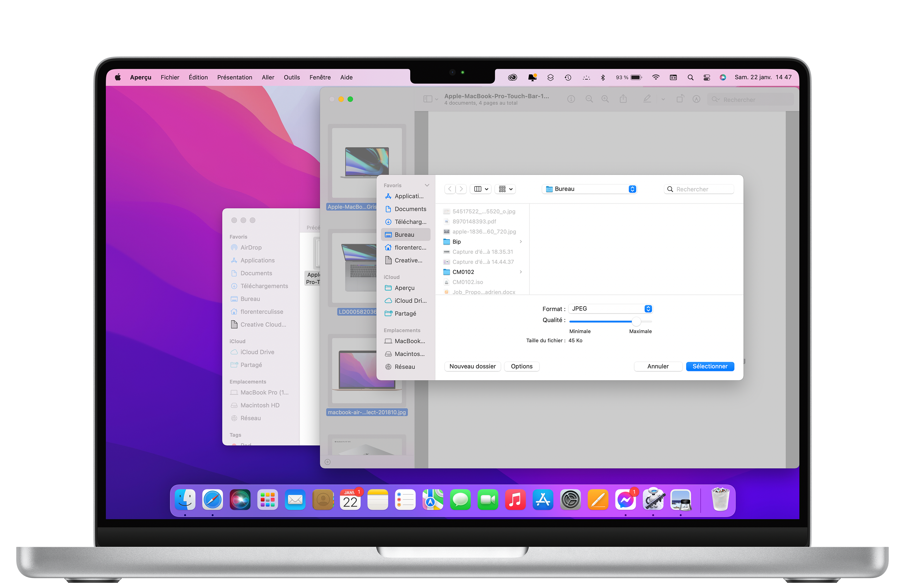This screenshot has width=905, height=588.
Task: Select the macbook-air thumbnail in Preview sidebar
Action: click(x=367, y=371)
